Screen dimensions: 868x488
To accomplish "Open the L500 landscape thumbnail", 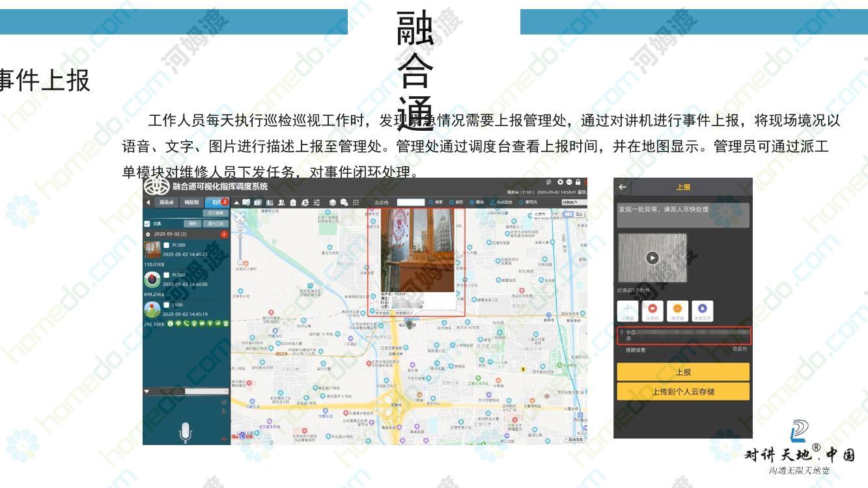I will 152,310.
